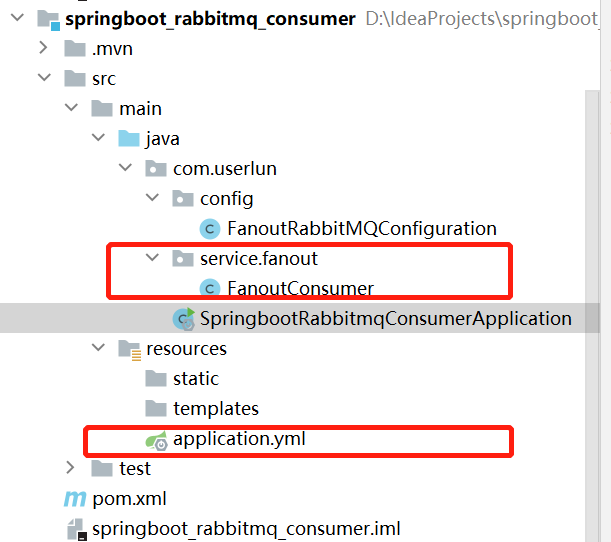Select the service.fanout package label
611x542 pixels.
coord(259,259)
